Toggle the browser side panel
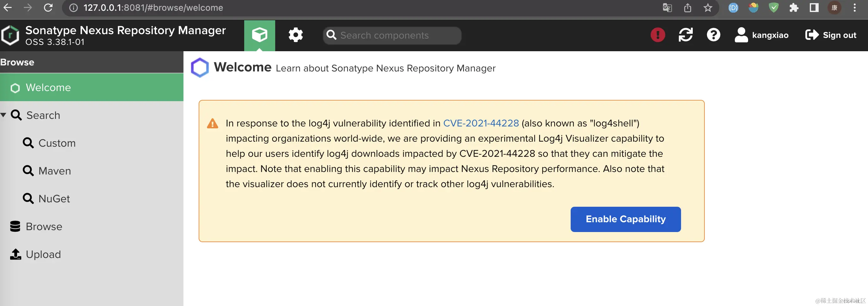 814,8
